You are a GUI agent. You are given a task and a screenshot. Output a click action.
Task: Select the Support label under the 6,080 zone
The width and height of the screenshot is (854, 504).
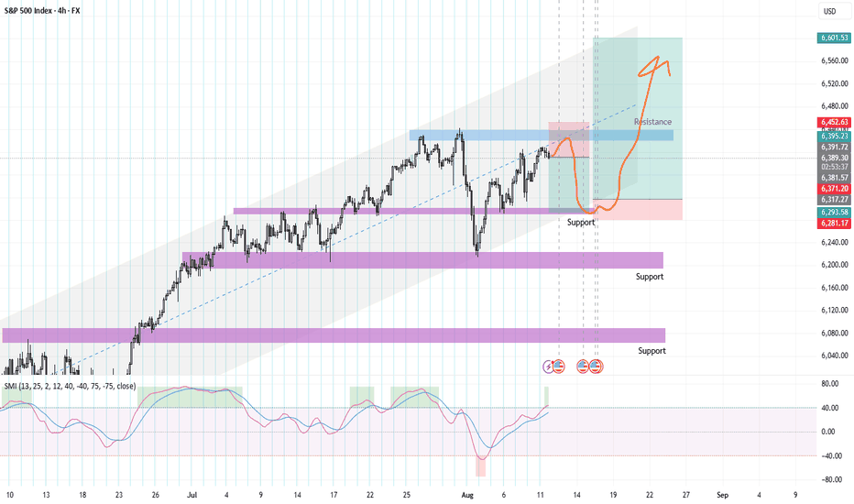pos(651,351)
